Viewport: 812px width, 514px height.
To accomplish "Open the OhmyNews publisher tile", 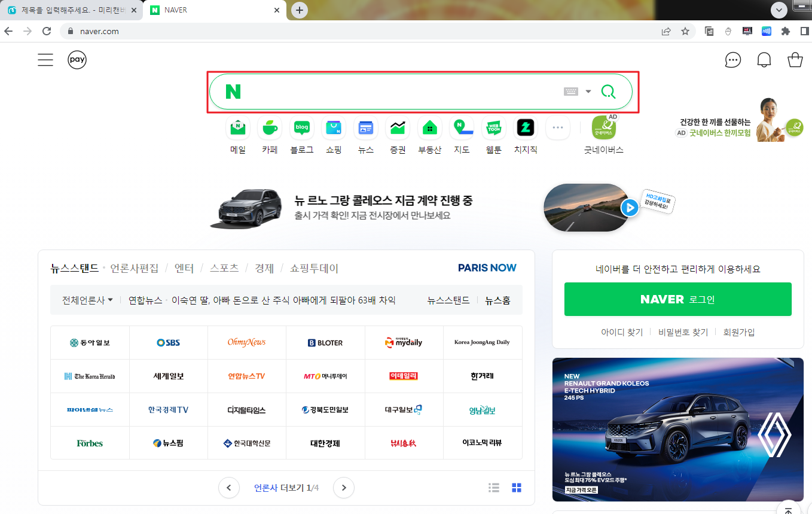I will tap(247, 343).
